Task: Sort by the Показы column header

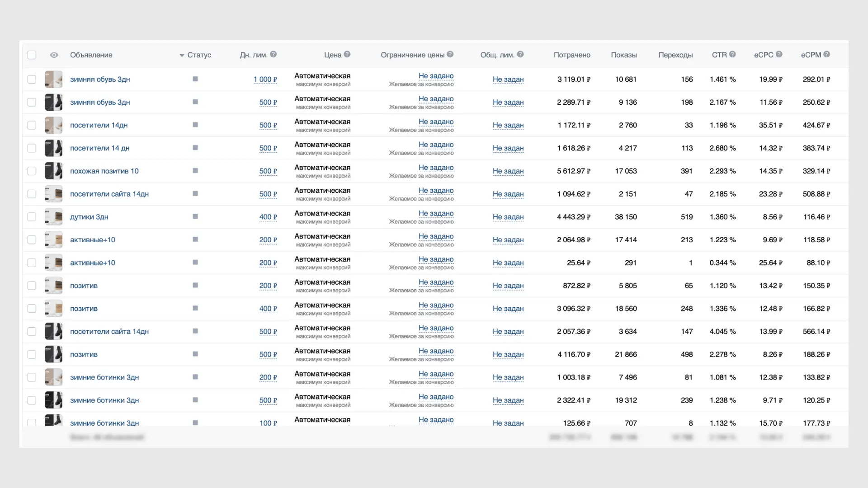Action: [623, 55]
